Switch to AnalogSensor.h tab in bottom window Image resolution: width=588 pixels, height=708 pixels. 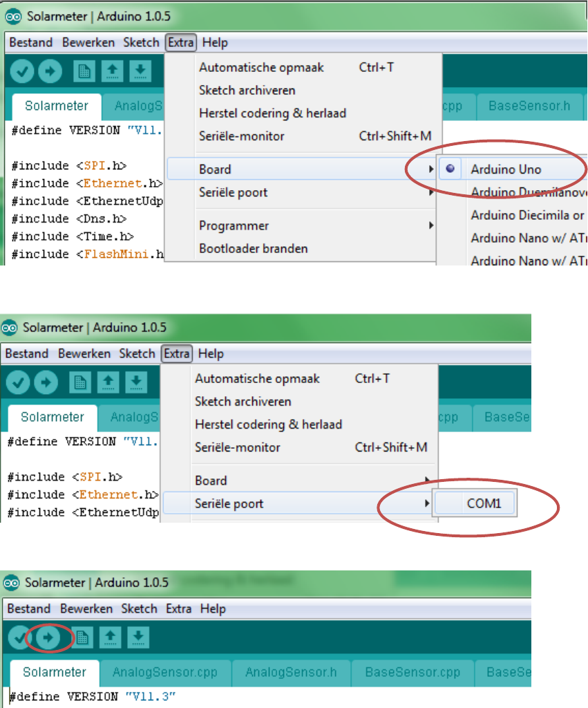[x=291, y=672]
